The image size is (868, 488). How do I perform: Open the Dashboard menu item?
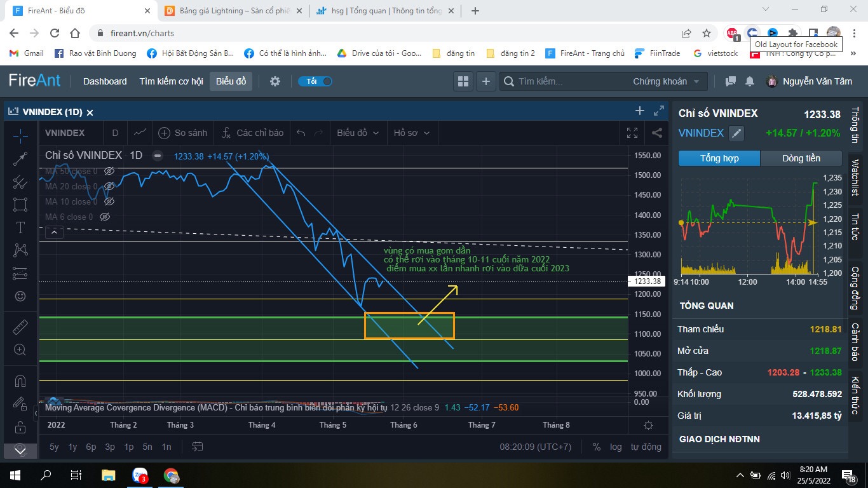point(105,81)
